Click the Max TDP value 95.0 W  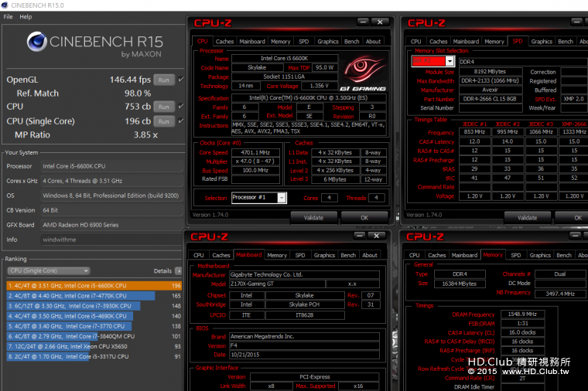[324, 68]
